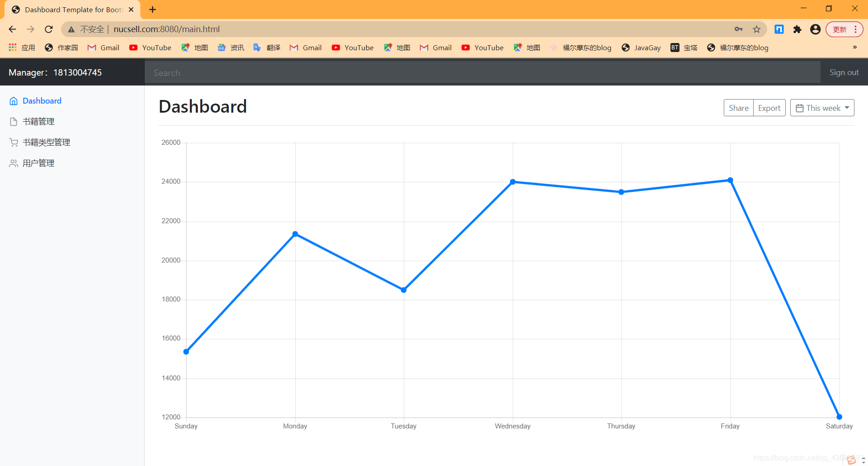Expand hidden bookmarks overflow chevron
The height and width of the screenshot is (466, 868).
pos(855,47)
